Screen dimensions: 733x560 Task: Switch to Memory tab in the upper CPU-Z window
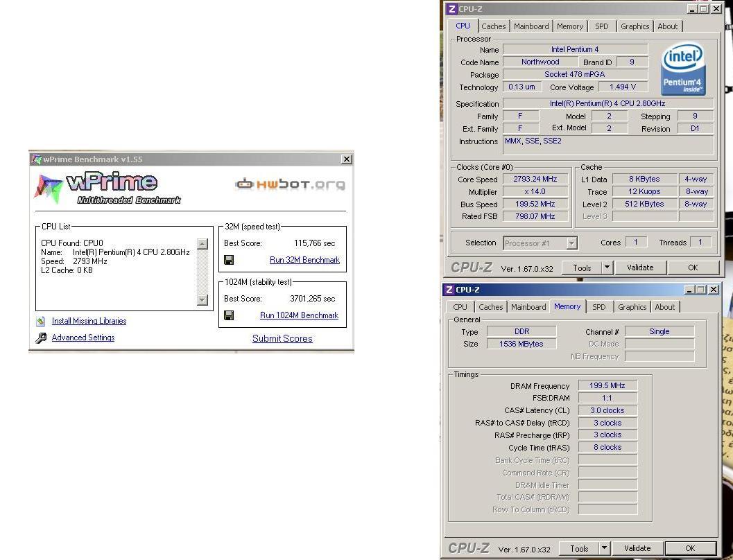570,26
